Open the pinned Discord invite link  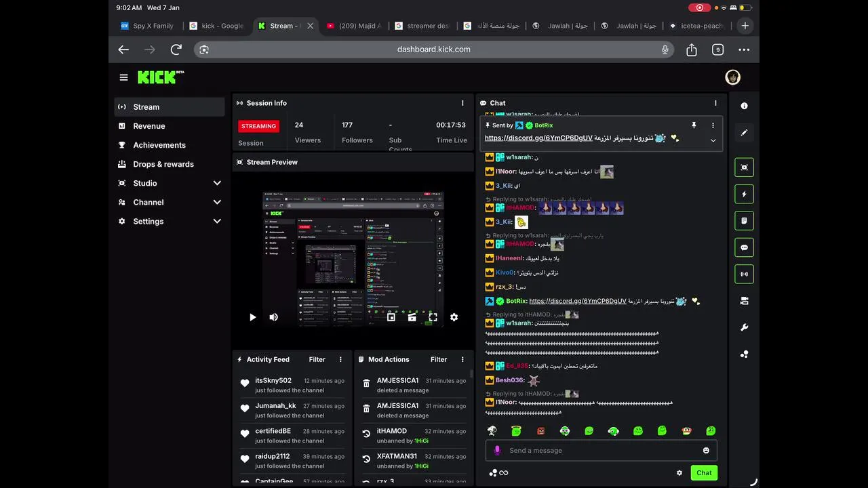(x=538, y=138)
